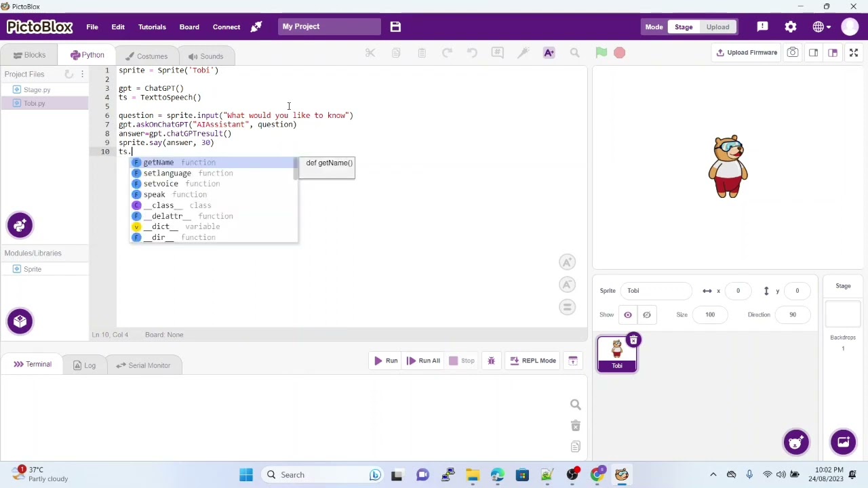Select Upload mode toggle
Image resolution: width=868 pixels, height=488 pixels.
click(x=717, y=27)
